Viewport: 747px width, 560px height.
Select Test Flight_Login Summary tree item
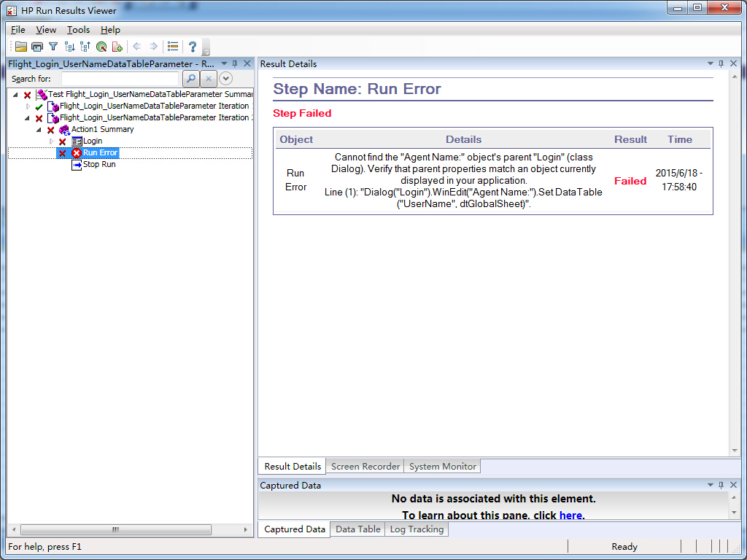150,94
